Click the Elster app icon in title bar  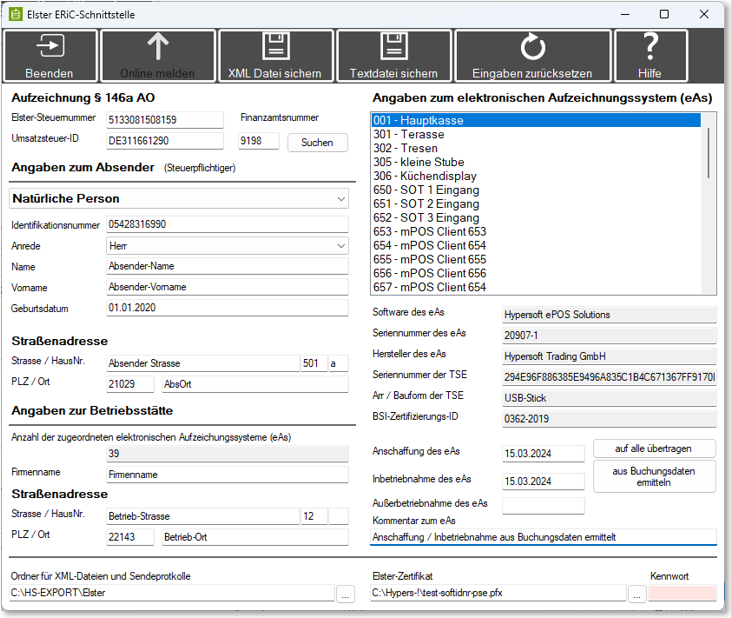coord(16,15)
